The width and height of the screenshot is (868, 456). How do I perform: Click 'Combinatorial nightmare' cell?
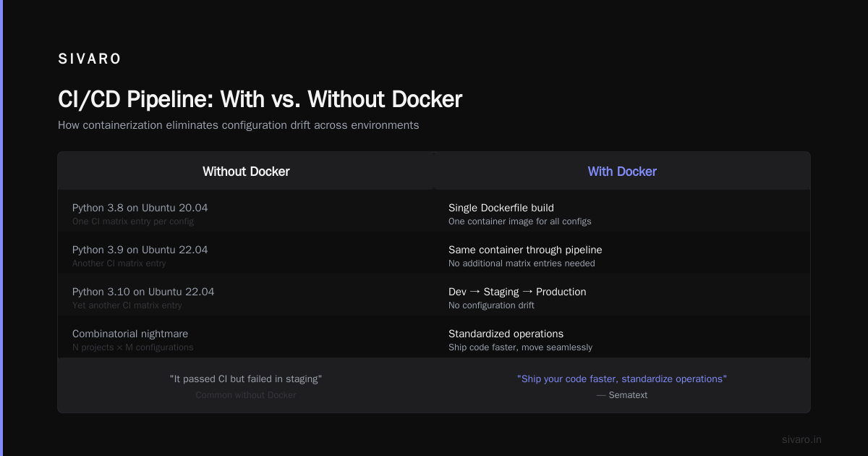(x=130, y=334)
